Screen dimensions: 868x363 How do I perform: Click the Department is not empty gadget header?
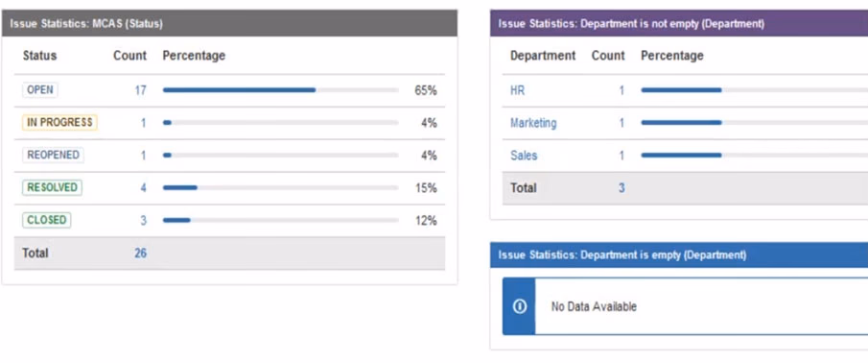coord(679,23)
